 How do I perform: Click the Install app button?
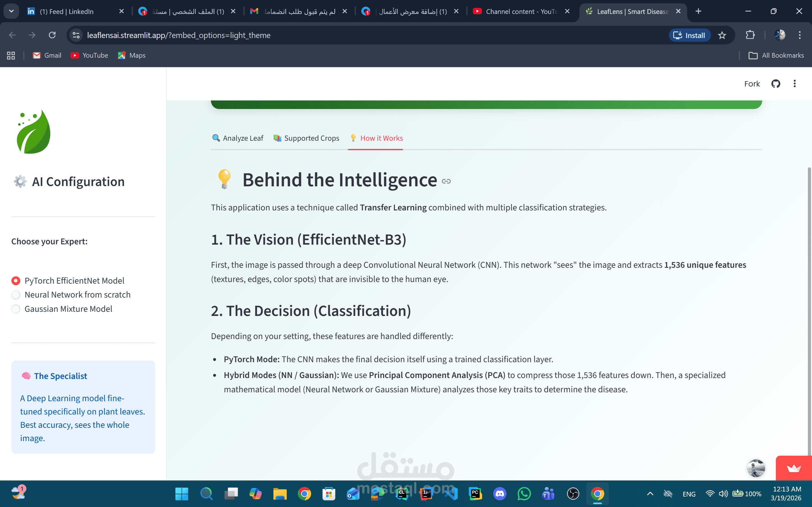tap(690, 35)
